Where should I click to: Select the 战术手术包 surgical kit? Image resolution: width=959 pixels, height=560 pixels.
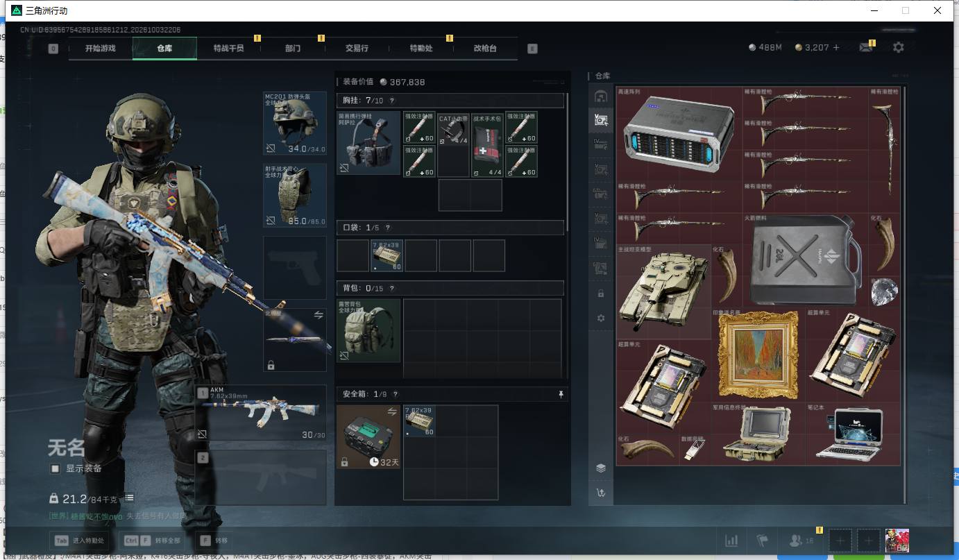[x=487, y=145]
